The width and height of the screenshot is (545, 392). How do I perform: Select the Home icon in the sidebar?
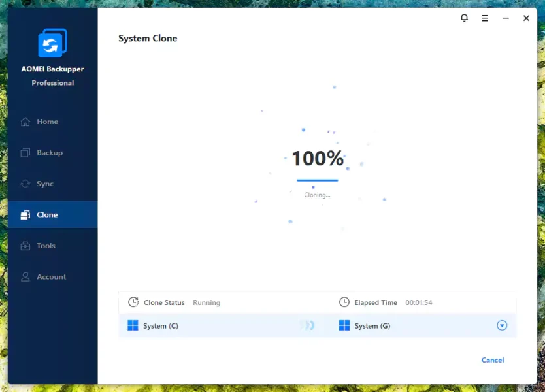[27, 122]
